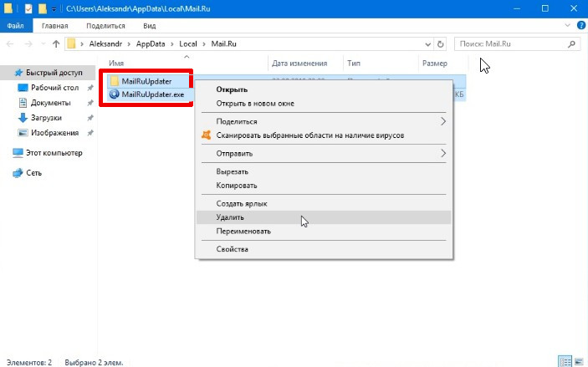Expand the ribbon with the chevron
588x367 pixels.
click(567, 25)
